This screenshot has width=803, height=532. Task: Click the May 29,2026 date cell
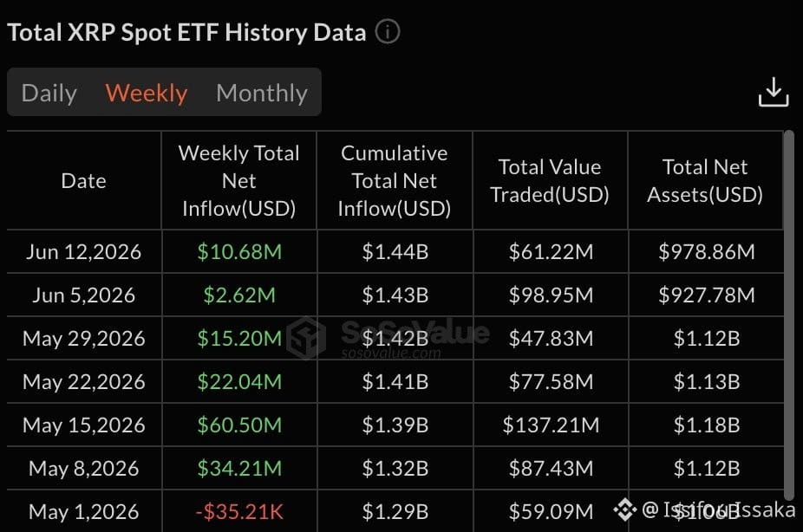[83, 339]
